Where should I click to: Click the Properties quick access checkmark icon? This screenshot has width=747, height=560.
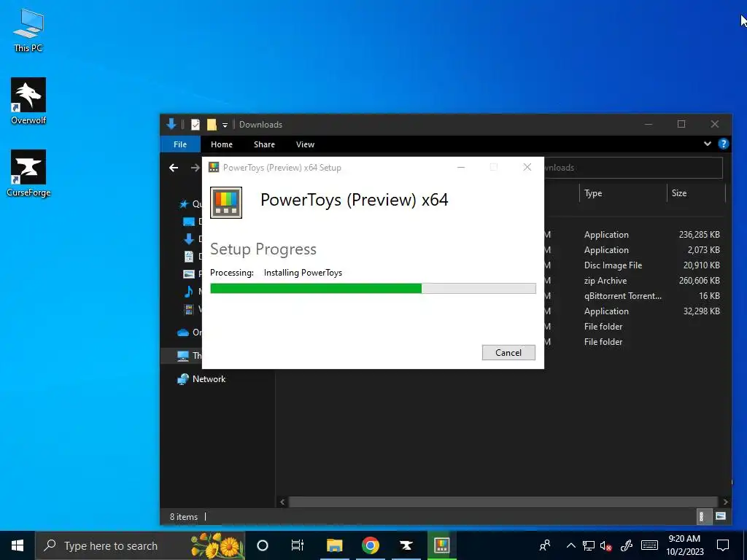[x=196, y=125]
